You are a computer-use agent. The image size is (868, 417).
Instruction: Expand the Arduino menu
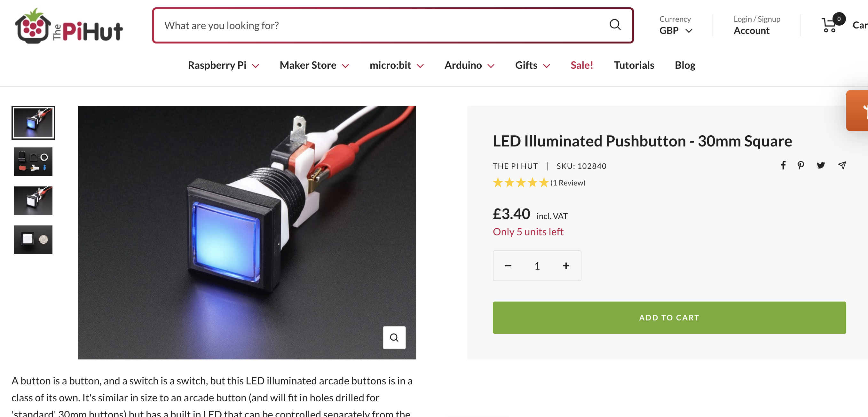[x=469, y=65]
